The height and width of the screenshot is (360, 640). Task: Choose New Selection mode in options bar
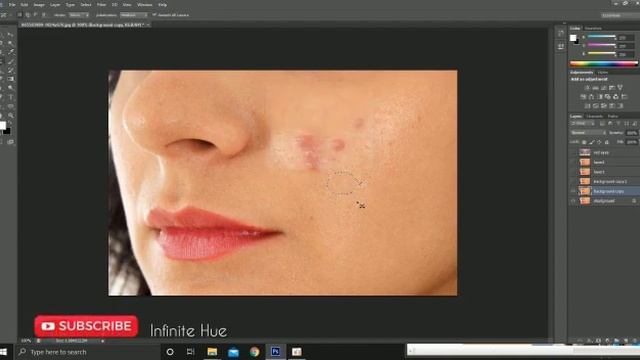click(x=20, y=15)
